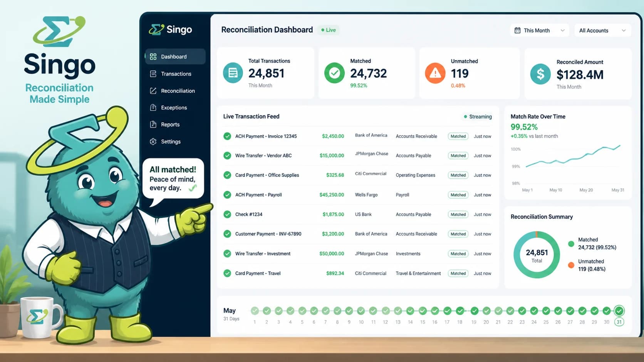This screenshot has width=644, height=362.
Task: Select day 1 marker on the May timeline
Action: pyautogui.click(x=255, y=311)
